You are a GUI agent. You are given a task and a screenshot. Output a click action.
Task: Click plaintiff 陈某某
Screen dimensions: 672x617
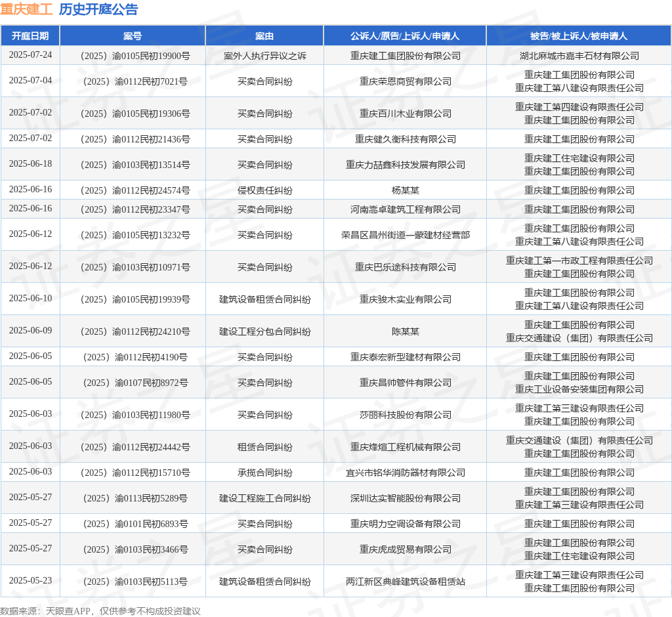tap(406, 331)
